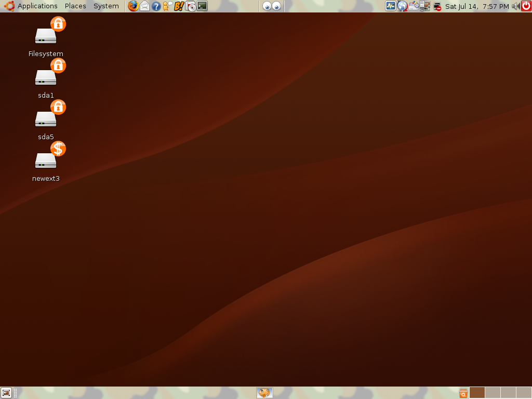This screenshot has height=399, width=532.
Task: Toggle the show desktop button
Action: pyautogui.click(x=6, y=393)
